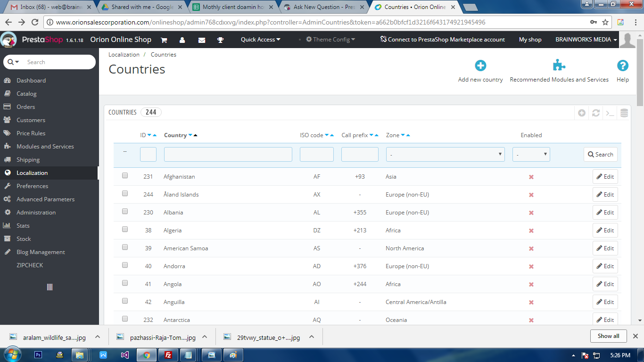Expand the Quick Access menu
Image resolution: width=644 pixels, height=362 pixels.
pos(260,40)
